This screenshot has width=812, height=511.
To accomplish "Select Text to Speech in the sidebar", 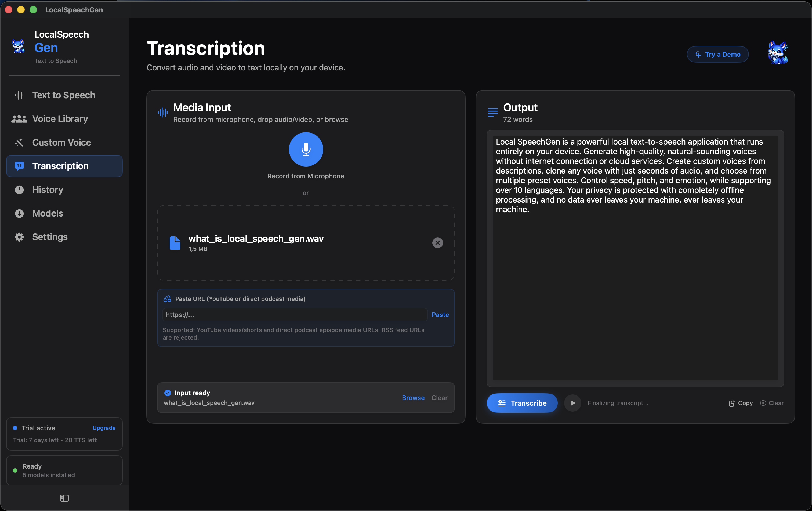I will coord(64,95).
